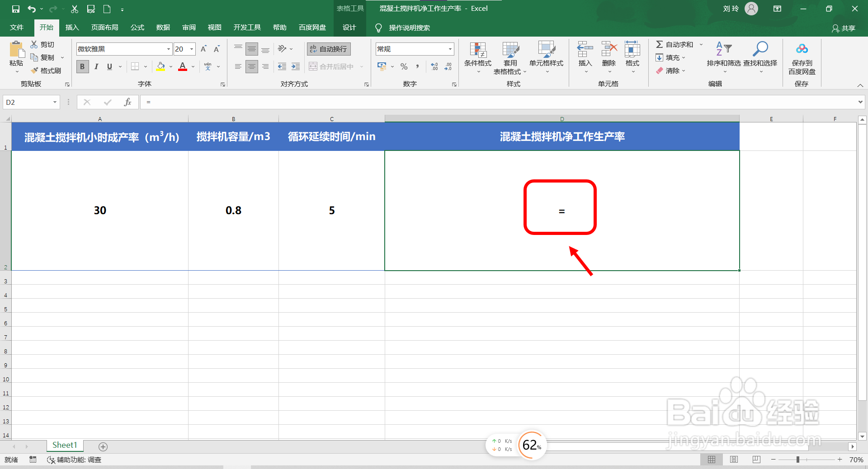Screen dimensions: 868x469
Task: Open Find & Select (查找和选择)
Action: point(760,58)
